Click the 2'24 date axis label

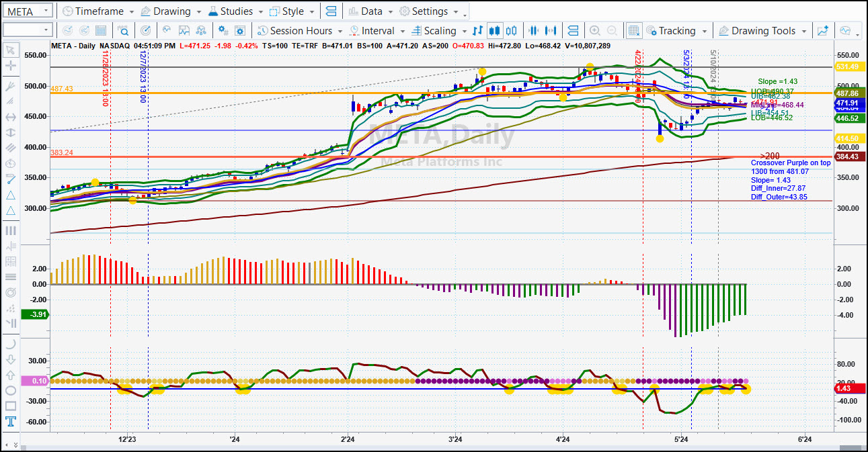coord(348,439)
